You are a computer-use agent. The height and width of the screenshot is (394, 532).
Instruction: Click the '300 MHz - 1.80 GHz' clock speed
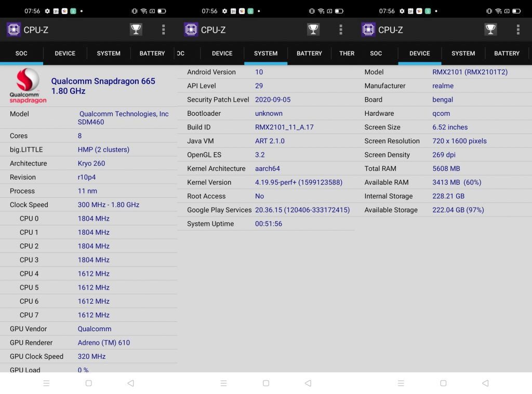pyautogui.click(x=109, y=205)
